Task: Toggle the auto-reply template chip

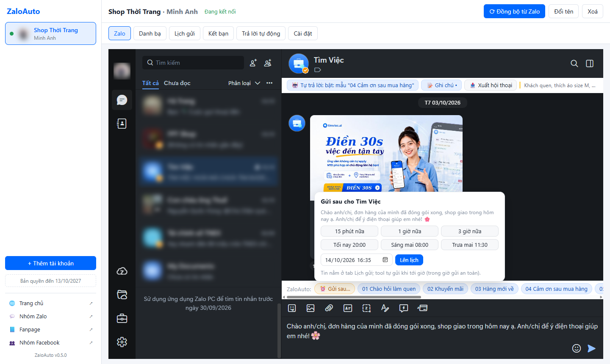Action: 353,85
